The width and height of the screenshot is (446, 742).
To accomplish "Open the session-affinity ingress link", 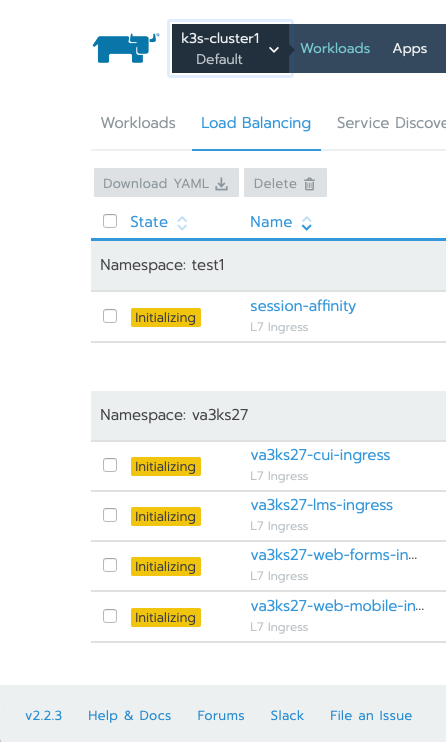I will [x=303, y=306].
